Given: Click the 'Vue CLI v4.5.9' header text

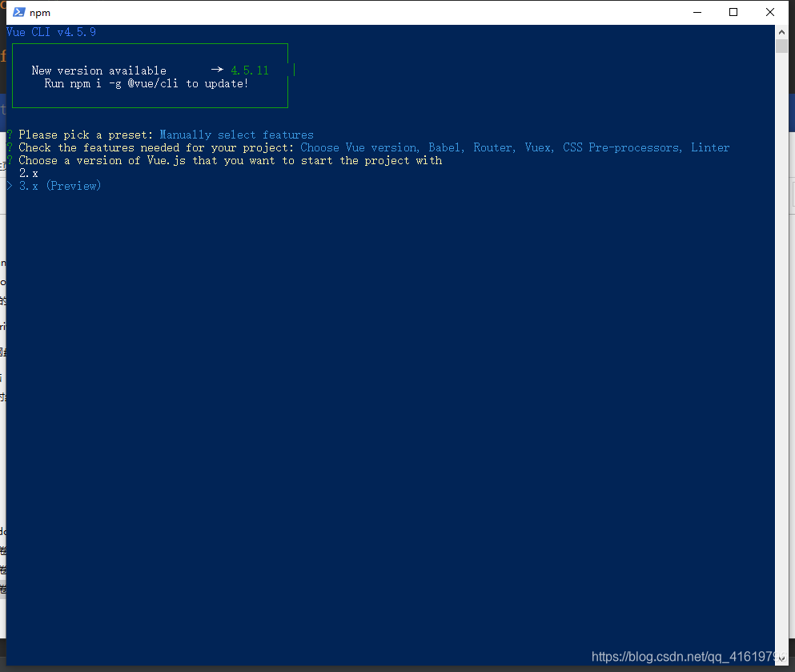Looking at the screenshot, I should pyautogui.click(x=51, y=33).
